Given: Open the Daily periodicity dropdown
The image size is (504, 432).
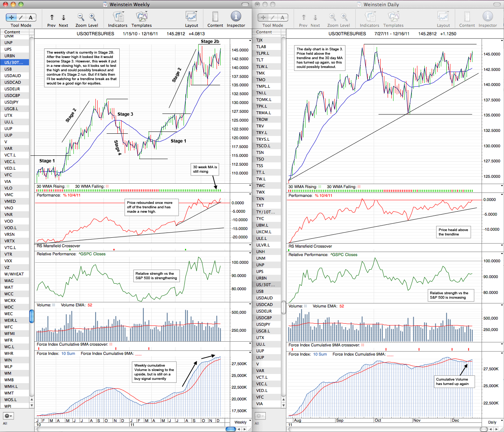Looking at the screenshot, I should click(x=494, y=422).
